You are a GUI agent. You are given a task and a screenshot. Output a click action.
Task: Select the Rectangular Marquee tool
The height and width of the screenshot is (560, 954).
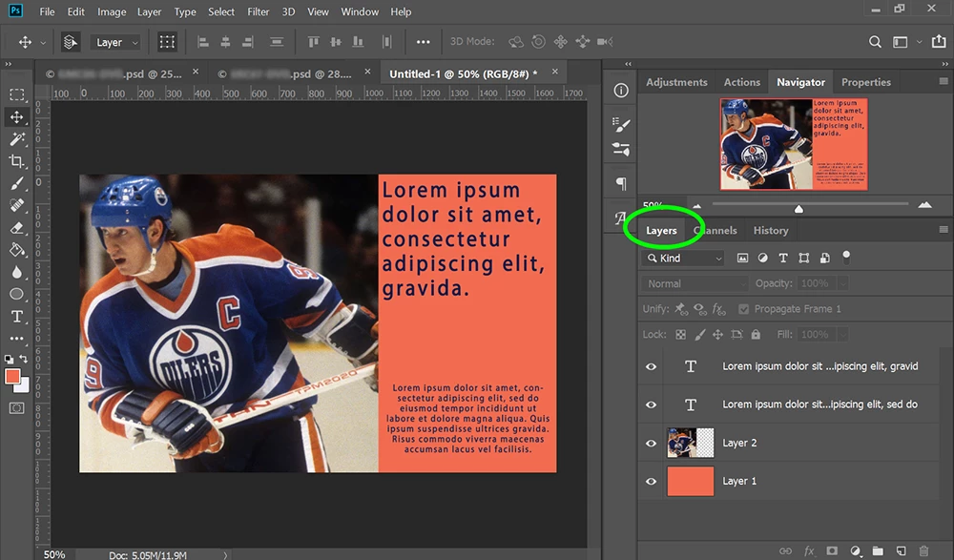pos(17,94)
